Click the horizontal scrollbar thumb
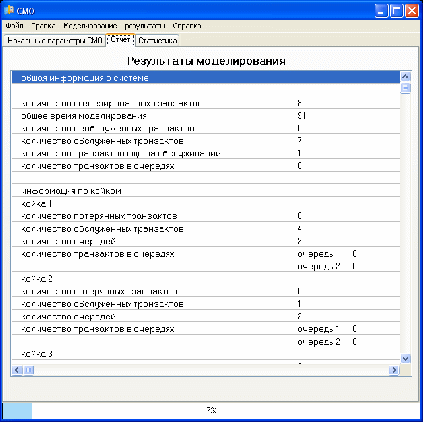Screen dimensions: 424x423 coord(29,370)
